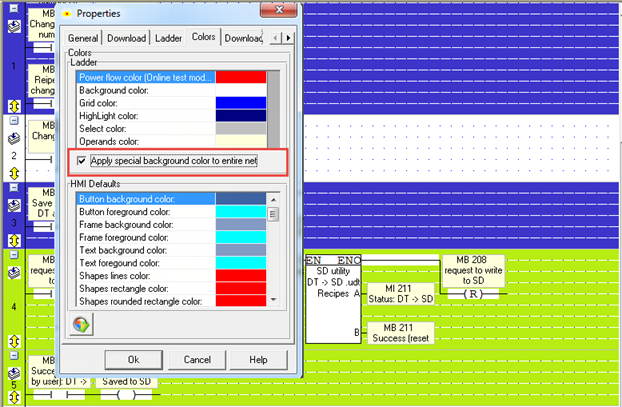Image resolution: width=622 pixels, height=407 pixels.
Task: Click the net 4 layers icon
Action: (x=14, y=269)
